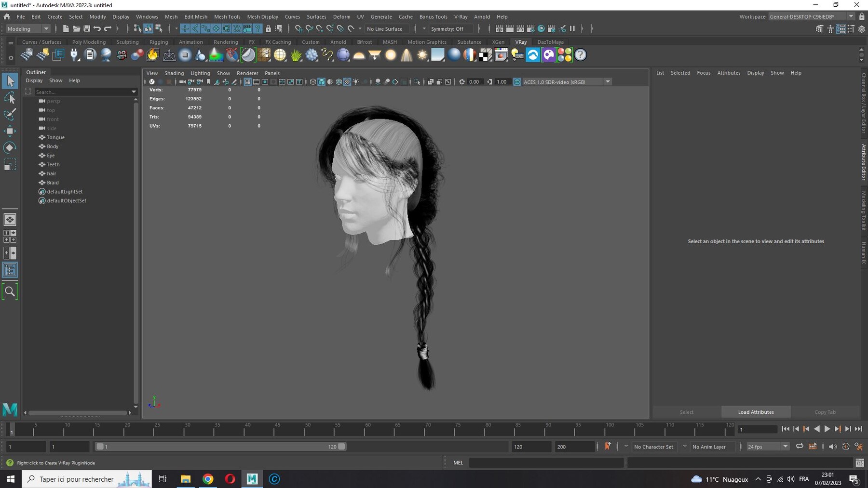The height and width of the screenshot is (488, 868).
Task: Save the scene with the disk icon
Action: tap(87, 29)
